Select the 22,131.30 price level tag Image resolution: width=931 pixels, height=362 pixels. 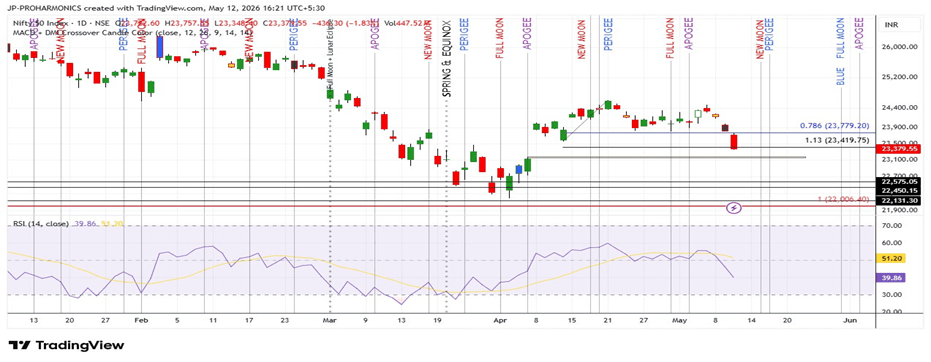(x=900, y=201)
